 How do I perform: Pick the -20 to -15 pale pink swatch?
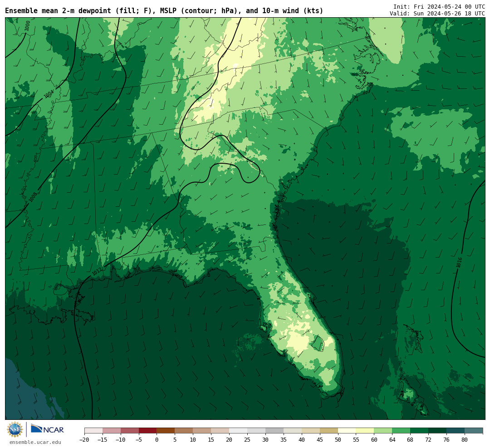93,431
